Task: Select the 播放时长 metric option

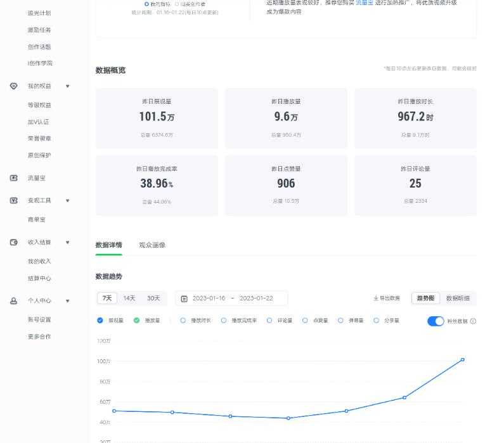Action: click(183, 321)
